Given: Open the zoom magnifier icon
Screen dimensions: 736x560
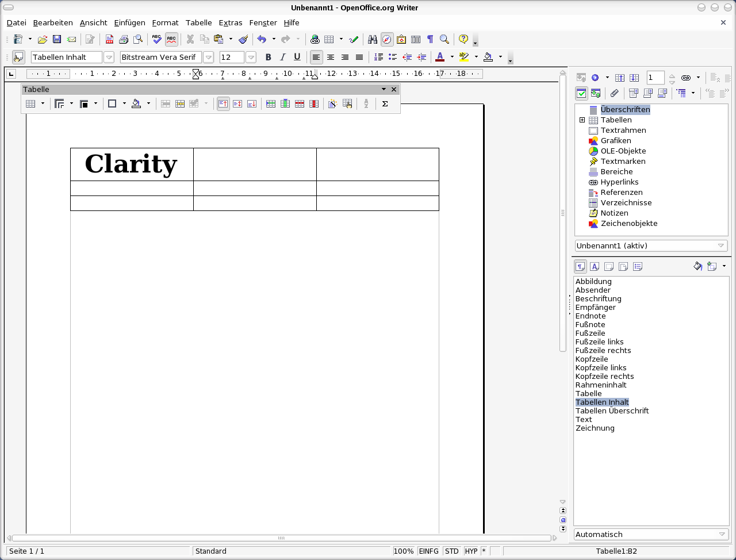Looking at the screenshot, I should pos(444,40).
